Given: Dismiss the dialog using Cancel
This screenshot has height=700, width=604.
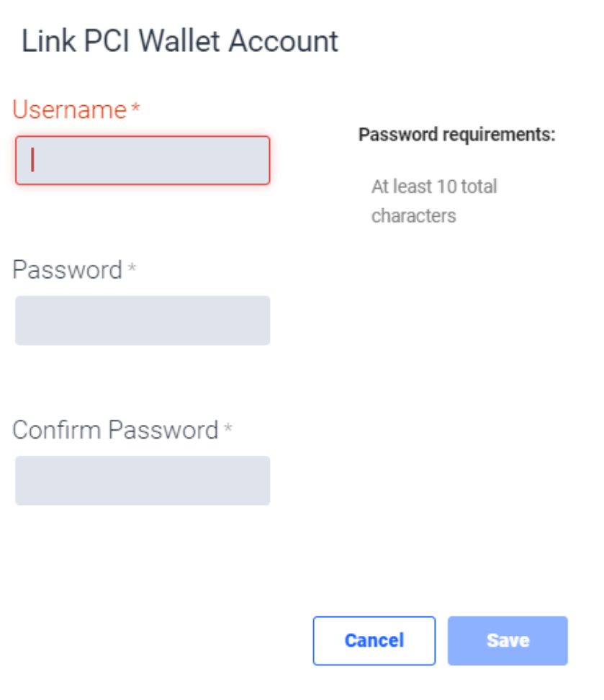Looking at the screenshot, I should 374,640.
